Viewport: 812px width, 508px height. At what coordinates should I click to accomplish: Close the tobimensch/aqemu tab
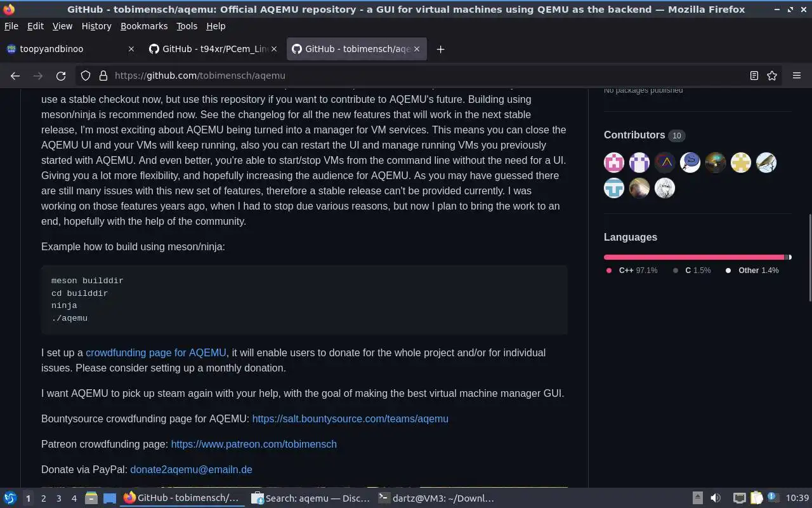[x=417, y=49]
